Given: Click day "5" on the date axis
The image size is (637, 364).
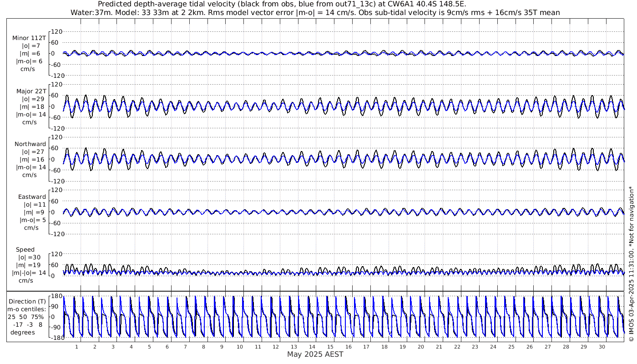Looking at the screenshot, I should tap(149, 347).
